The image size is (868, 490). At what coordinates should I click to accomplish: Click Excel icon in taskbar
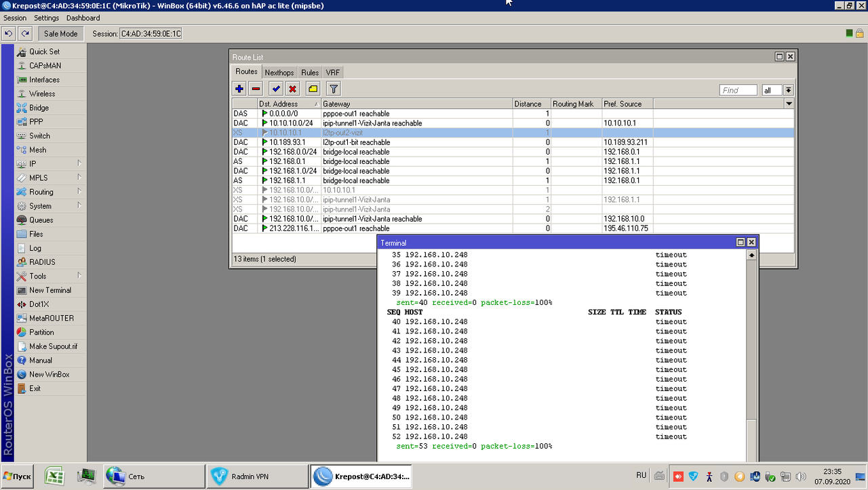pos(55,476)
